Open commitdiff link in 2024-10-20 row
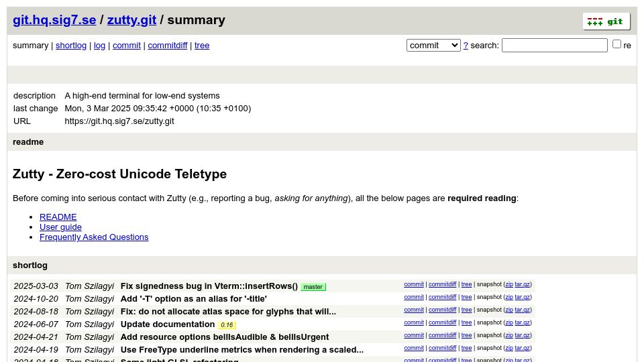644x362 pixels. point(442,297)
